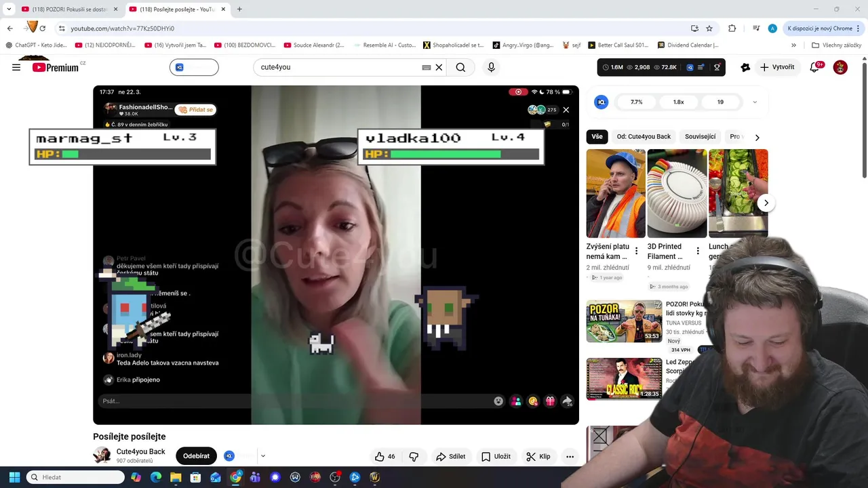Open options for 3D Printed Filament video
This screenshot has width=868, height=488.
point(698,251)
